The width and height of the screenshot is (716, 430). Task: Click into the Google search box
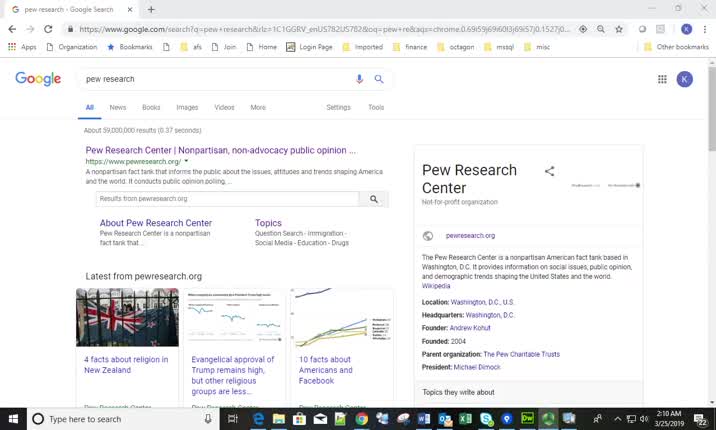tap(219, 79)
